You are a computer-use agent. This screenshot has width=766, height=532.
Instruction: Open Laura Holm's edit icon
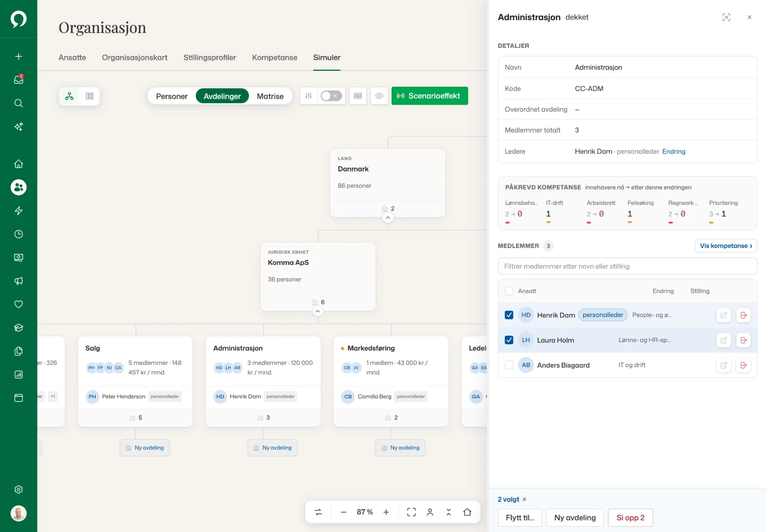click(x=723, y=340)
